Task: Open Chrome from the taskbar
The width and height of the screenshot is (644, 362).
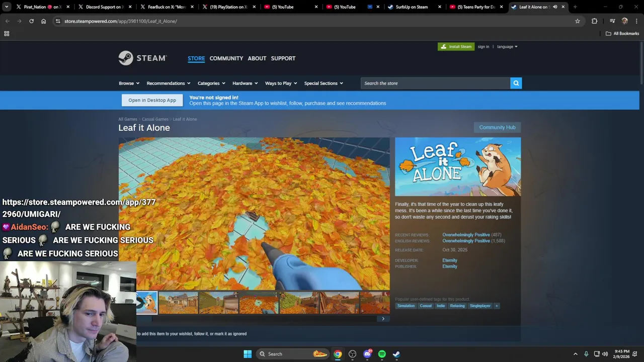Action: 338,354
